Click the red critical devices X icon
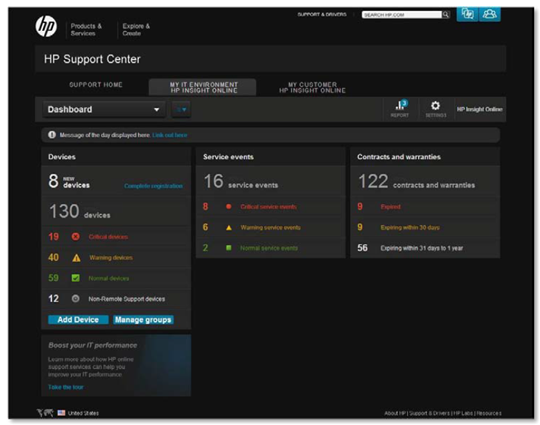 pyautogui.click(x=76, y=237)
